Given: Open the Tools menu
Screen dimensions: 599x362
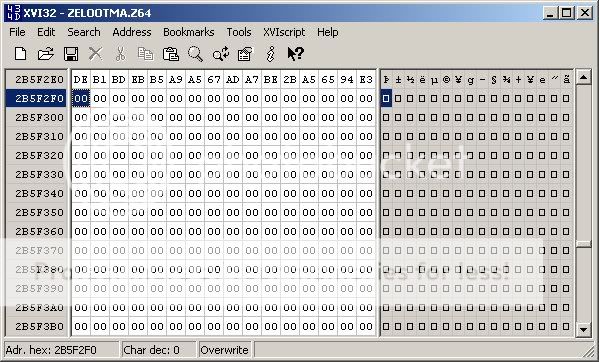Looking at the screenshot, I should point(239,32).
